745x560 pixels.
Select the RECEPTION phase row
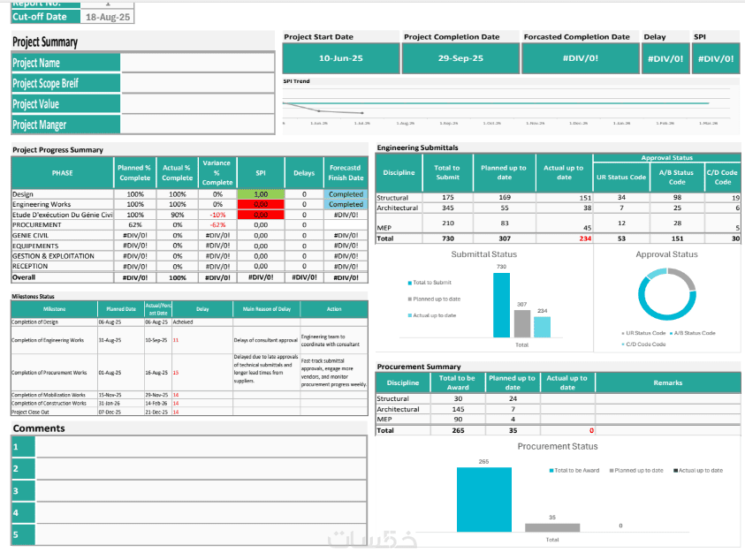tap(190, 266)
